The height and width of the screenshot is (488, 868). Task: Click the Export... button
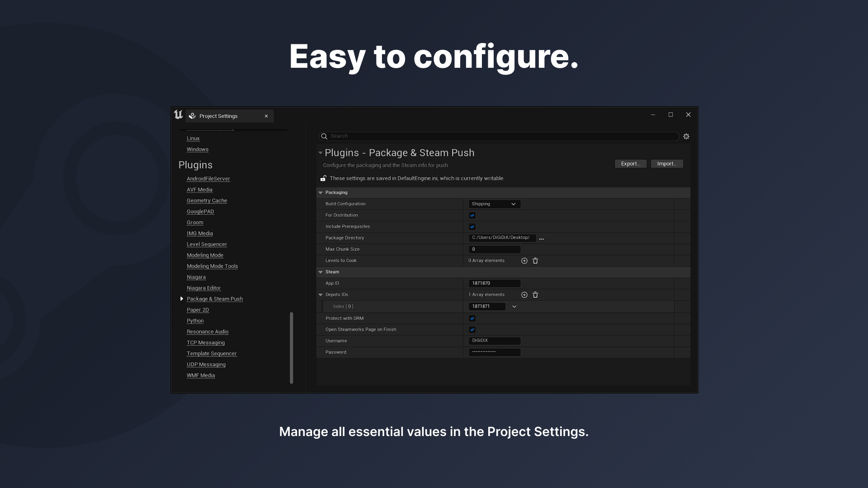pyautogui.click(x=630, y=164)
